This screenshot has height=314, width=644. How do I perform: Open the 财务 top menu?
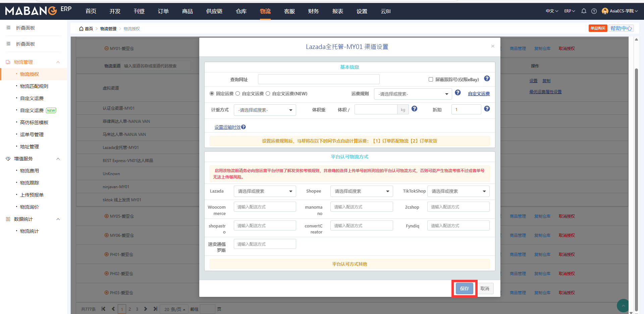click(314, 11)
